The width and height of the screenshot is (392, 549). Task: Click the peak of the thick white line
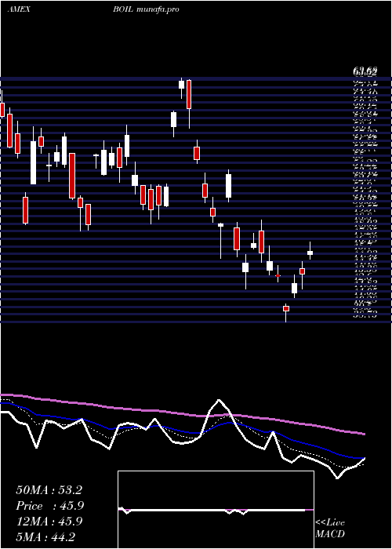coord(219,400)
